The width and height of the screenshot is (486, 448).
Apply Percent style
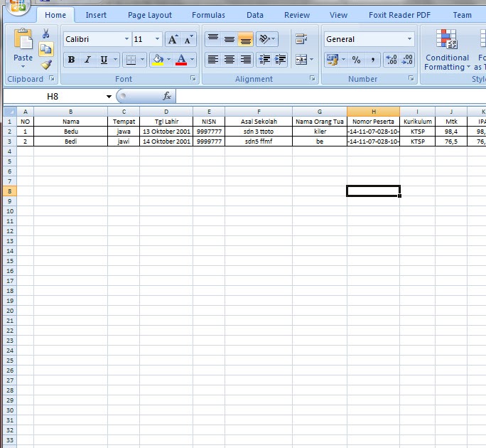(x=356, y=60)
